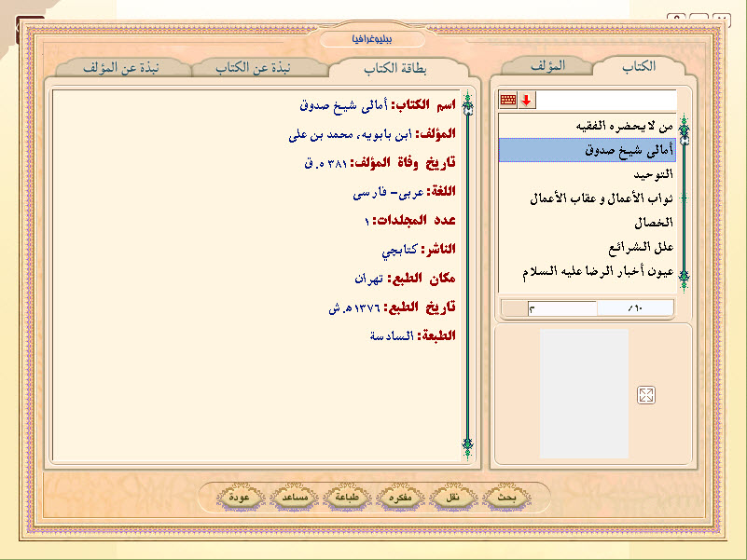Click the ببليوغرافيا title label

click(372, 39)
